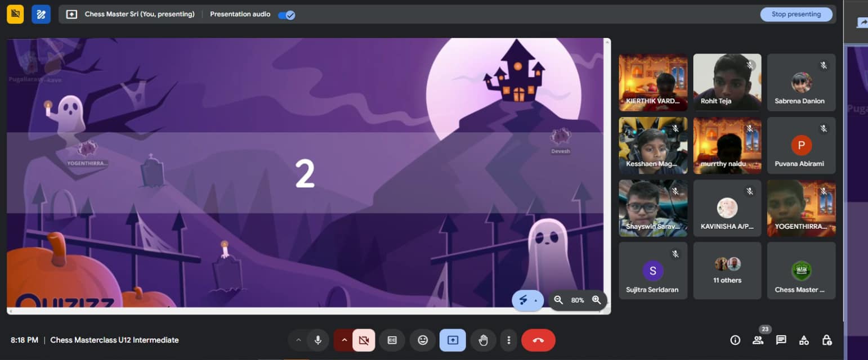Toggle the Presentation audio switch
The image size is (868, 360).
[x=287, y=15]
